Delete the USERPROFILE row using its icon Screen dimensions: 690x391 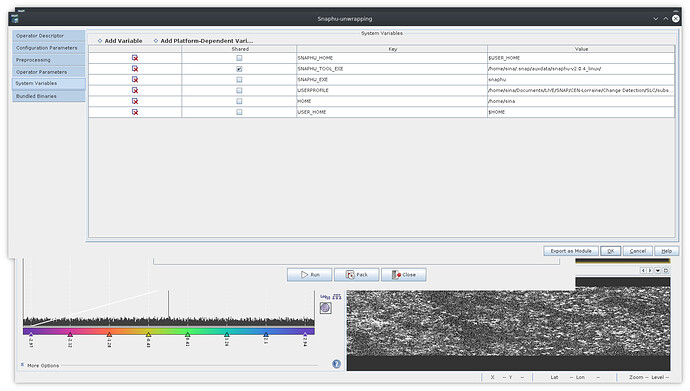[x=135, y=90]
